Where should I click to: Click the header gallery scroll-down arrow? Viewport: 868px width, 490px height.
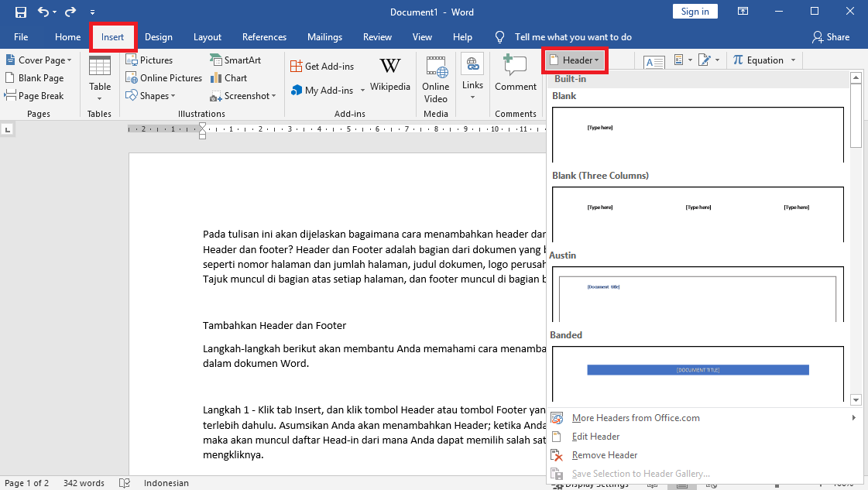coord(856,399)
